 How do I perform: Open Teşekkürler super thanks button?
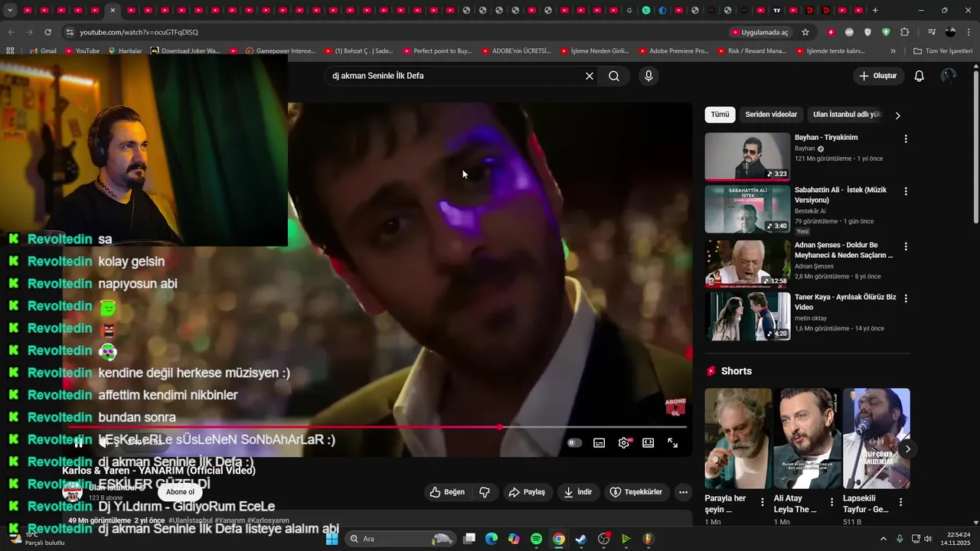(636, 492)
